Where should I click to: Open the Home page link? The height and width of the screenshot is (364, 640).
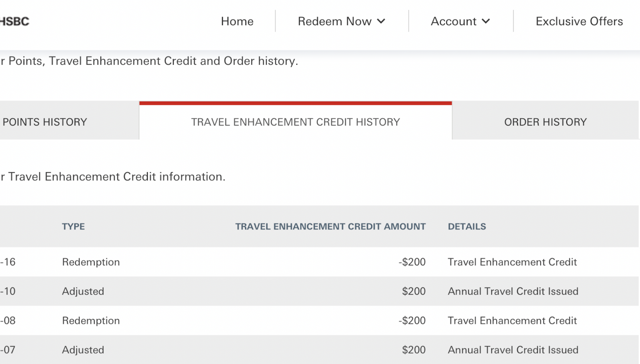[x=237, y=21]
